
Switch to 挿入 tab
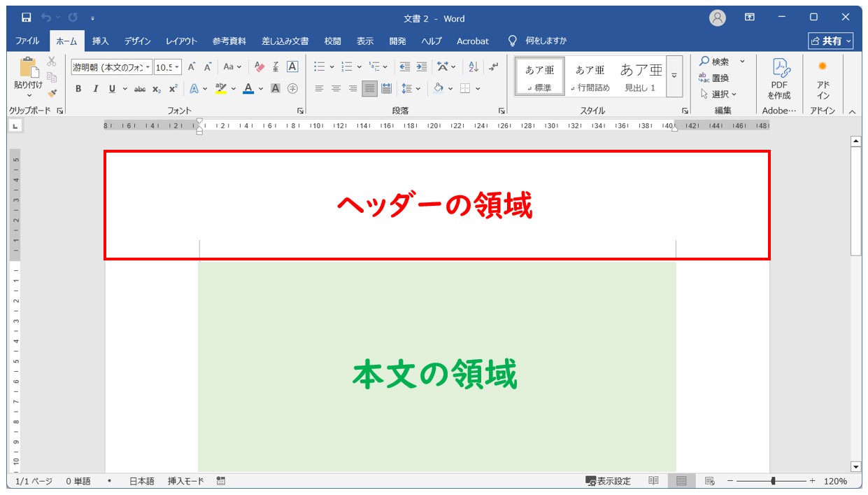tap(101, 41)
